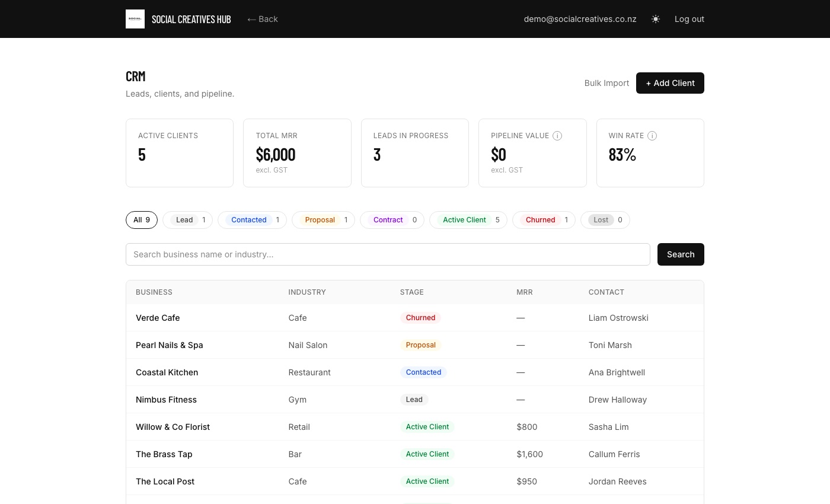Click the Log out link
The height and width of the screenshot is (504, 830).
coord(689,19)
